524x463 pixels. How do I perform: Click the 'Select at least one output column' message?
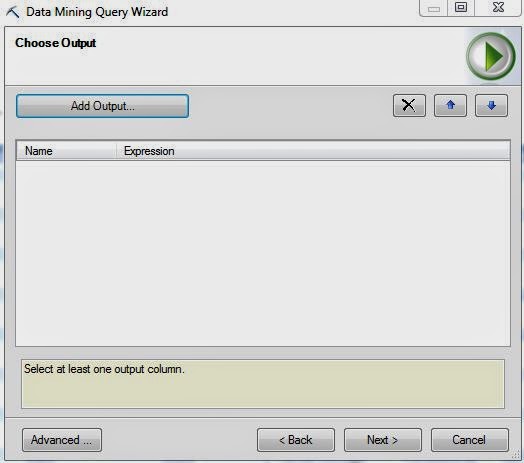click(x=104, y=369)
